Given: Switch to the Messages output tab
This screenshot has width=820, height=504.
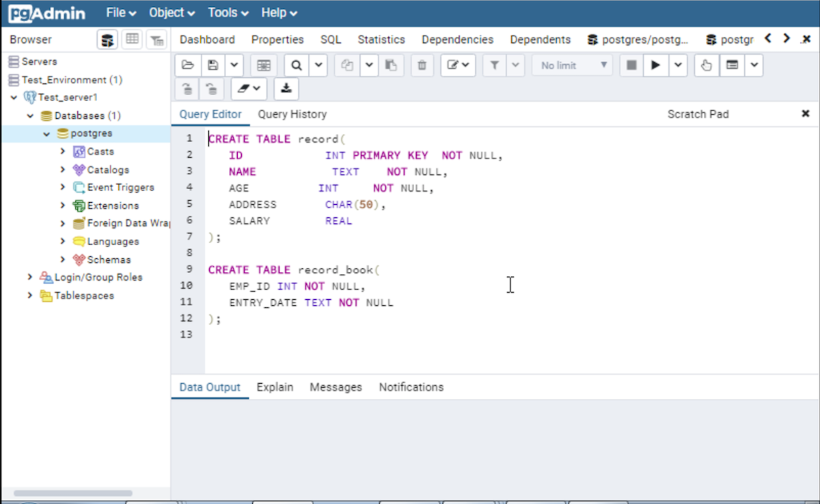Looking at the screenshot, I should pos(336,387).
